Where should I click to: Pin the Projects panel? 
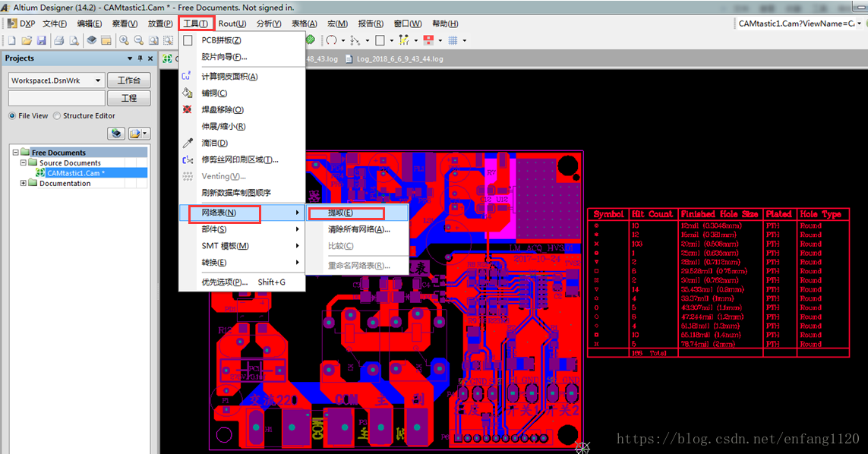(x=140, y=58)
